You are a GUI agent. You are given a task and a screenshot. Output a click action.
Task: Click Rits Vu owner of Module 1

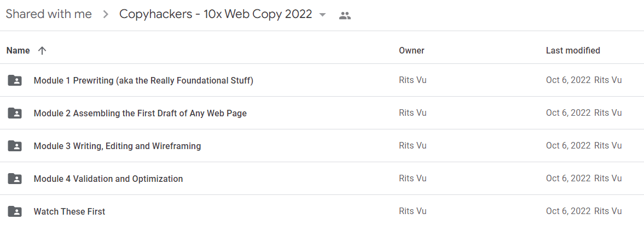[x=413, y=80]
